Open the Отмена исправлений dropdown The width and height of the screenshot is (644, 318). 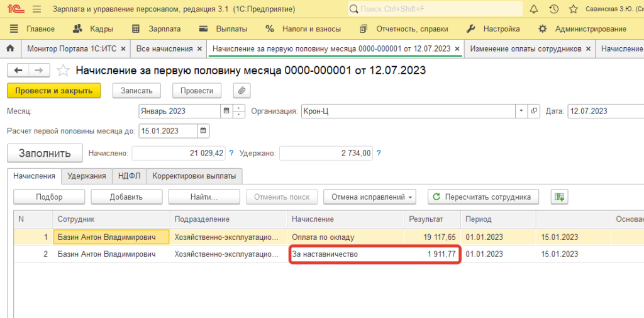[370, 196]
